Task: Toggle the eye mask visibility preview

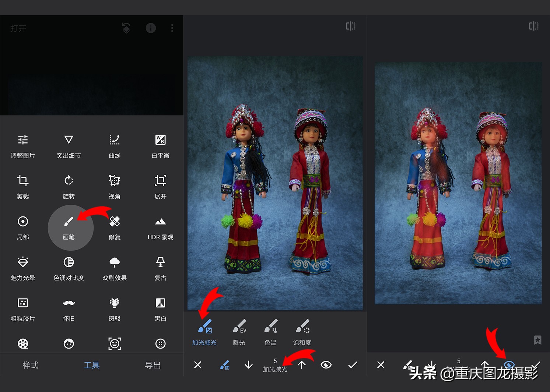Action: click(326, 365)
